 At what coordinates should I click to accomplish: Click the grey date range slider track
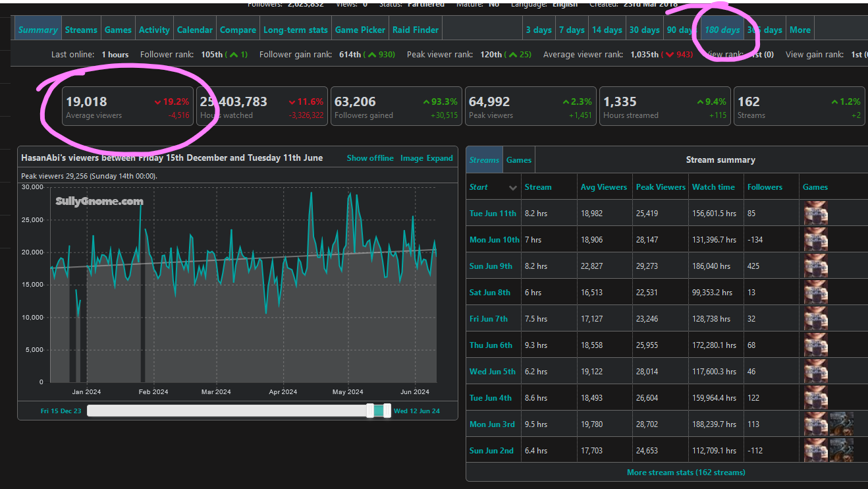(227, 411)
